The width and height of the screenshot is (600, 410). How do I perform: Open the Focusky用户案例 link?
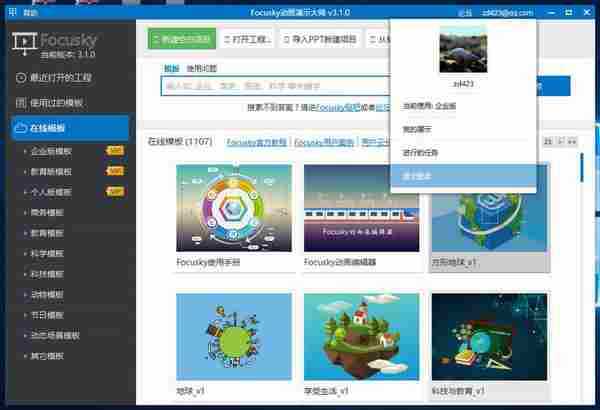324,142
